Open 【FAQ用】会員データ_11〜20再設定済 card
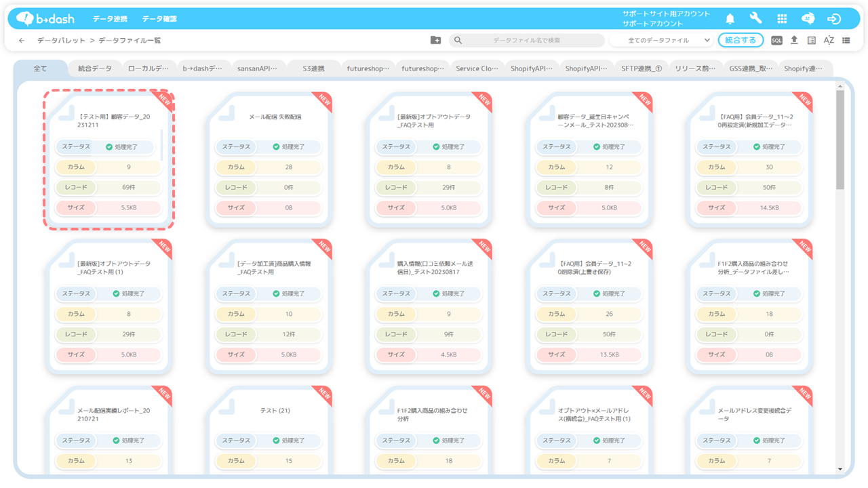The width and height of the screenshot is (868, 488). [749, 159]
